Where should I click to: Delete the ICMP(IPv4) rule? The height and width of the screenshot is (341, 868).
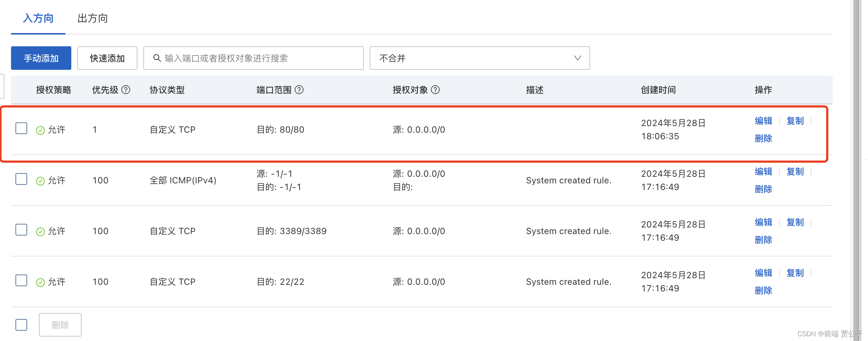tap(763, 189)
